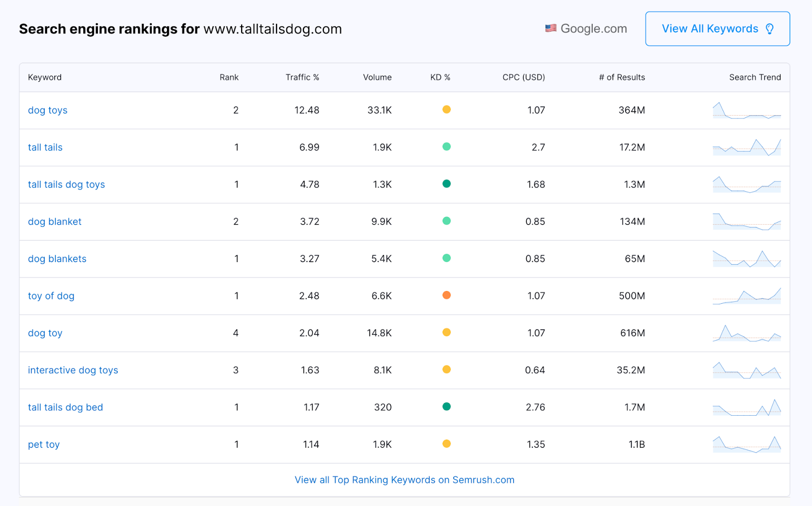Viewport: 812px width, 506px height.
Task: Click the search trend sparkline for toy of dog
Action: click(x=747, y=296)
